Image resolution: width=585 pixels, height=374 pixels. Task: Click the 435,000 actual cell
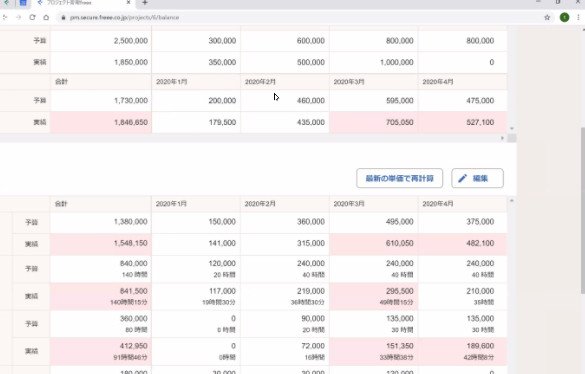pyautogui.click(x=285, y=122)
